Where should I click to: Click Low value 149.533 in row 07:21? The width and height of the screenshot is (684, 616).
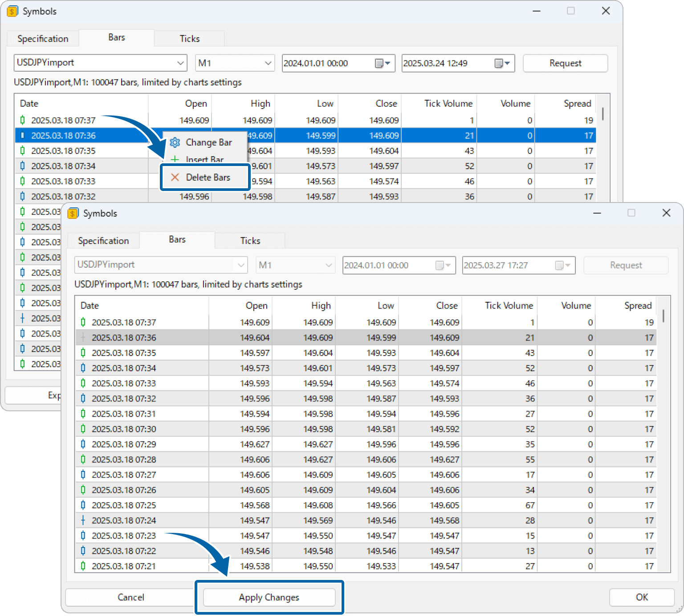[x=381, y=566]
